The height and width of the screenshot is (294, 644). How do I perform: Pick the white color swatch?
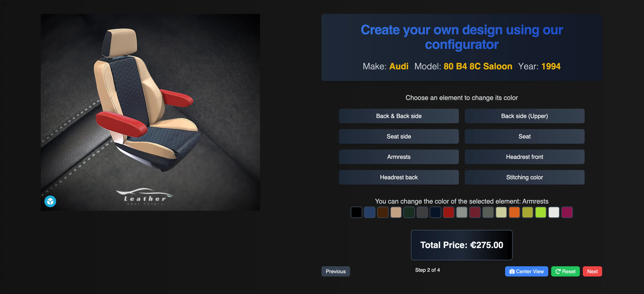(x=554, y=212)
